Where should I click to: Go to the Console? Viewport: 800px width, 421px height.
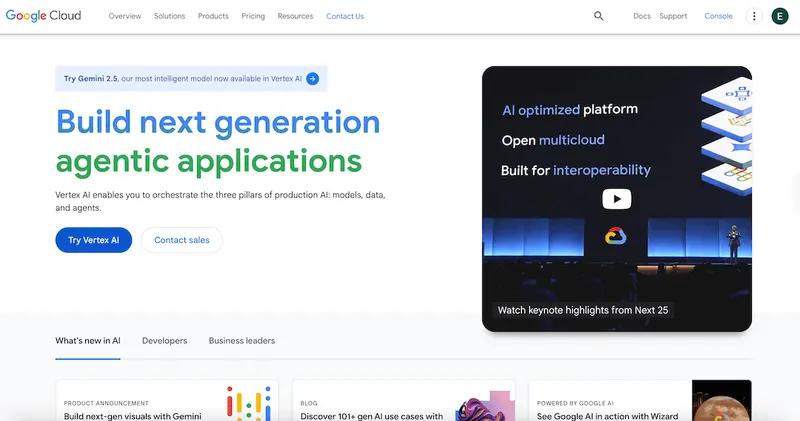click(718, 16)
